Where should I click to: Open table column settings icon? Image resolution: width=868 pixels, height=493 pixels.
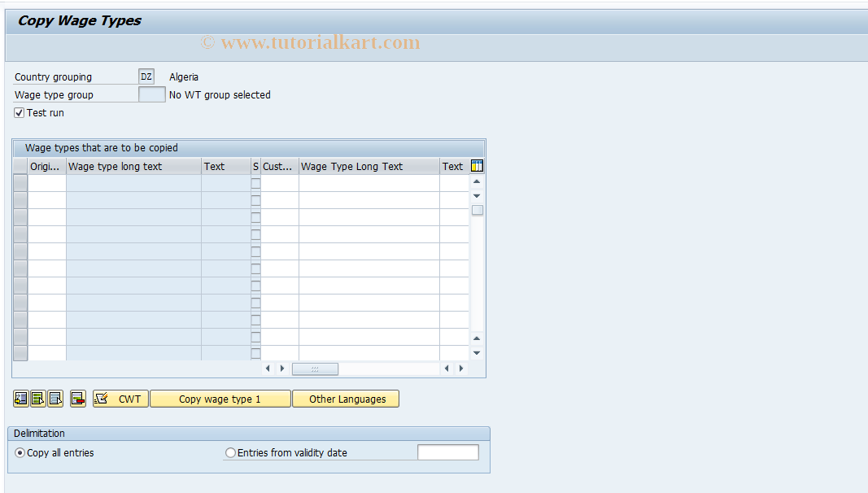477,165
